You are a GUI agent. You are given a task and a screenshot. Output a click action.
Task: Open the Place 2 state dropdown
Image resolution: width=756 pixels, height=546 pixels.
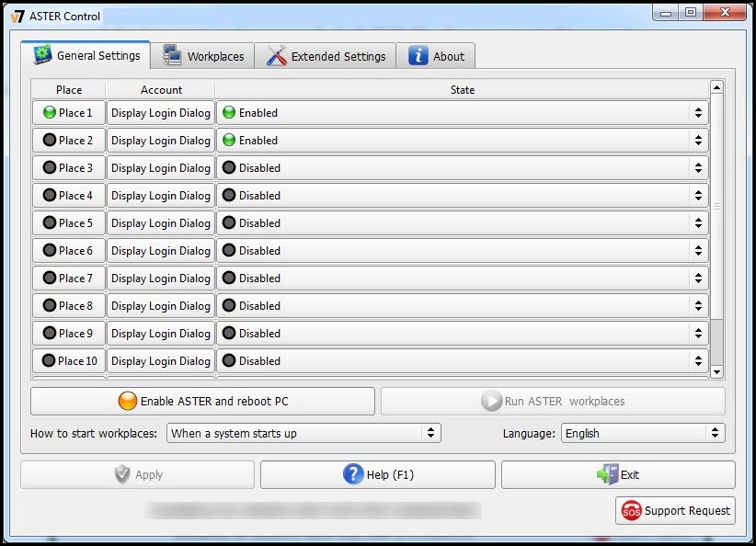(463, 141)
